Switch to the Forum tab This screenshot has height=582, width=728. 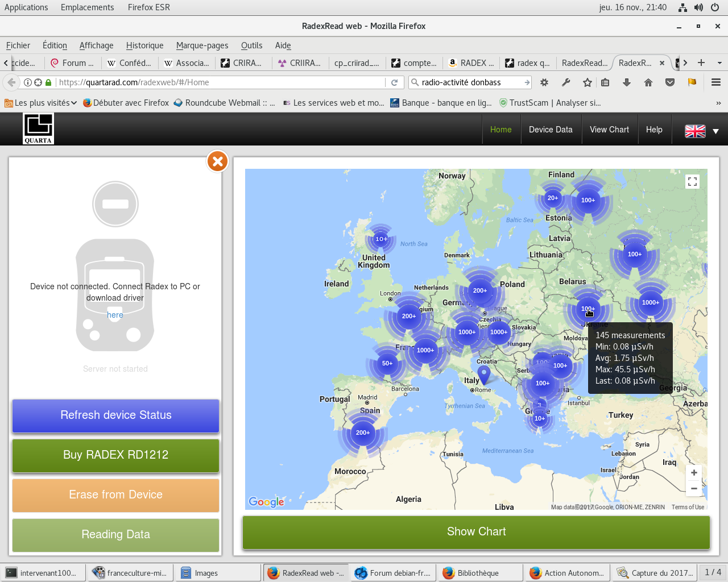(73, 63)
